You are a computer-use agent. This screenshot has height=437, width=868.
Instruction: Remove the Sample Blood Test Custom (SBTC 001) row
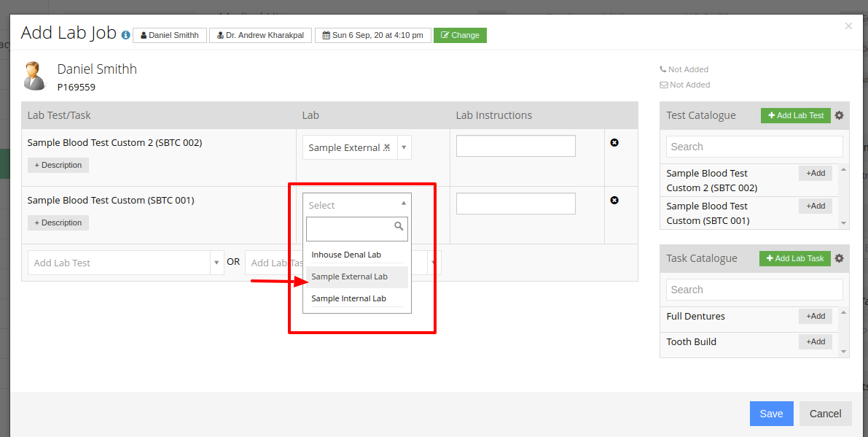614,201
